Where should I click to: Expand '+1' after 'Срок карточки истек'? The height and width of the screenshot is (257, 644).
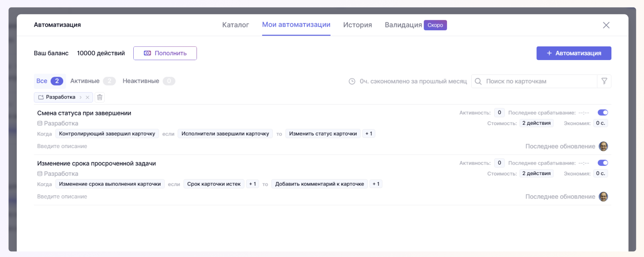[253, 184]
